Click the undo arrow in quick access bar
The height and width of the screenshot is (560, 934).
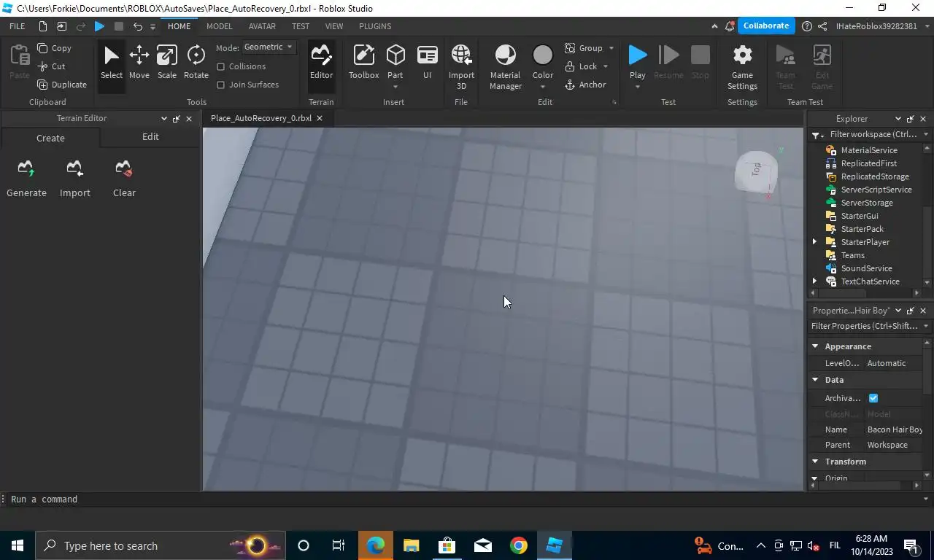[x=137, y=26]
